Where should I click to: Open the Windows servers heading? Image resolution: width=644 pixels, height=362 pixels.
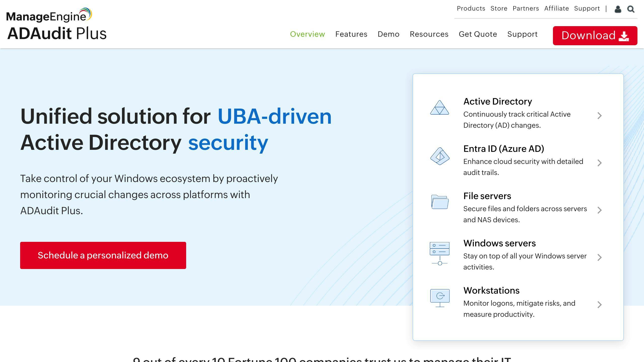click(x=500, y=243)
